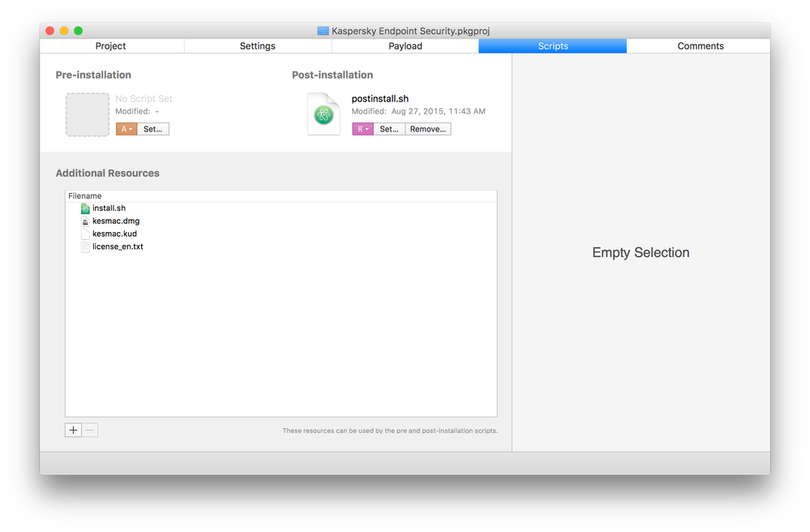
Task: Click the empty pre-installation script placeholder
Action: (88, 114)
